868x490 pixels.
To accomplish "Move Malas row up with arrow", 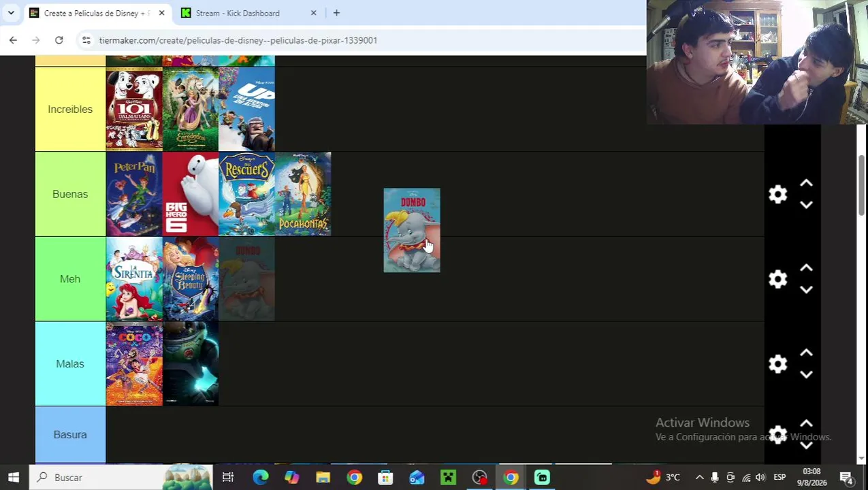I will (x=806, y=353).
